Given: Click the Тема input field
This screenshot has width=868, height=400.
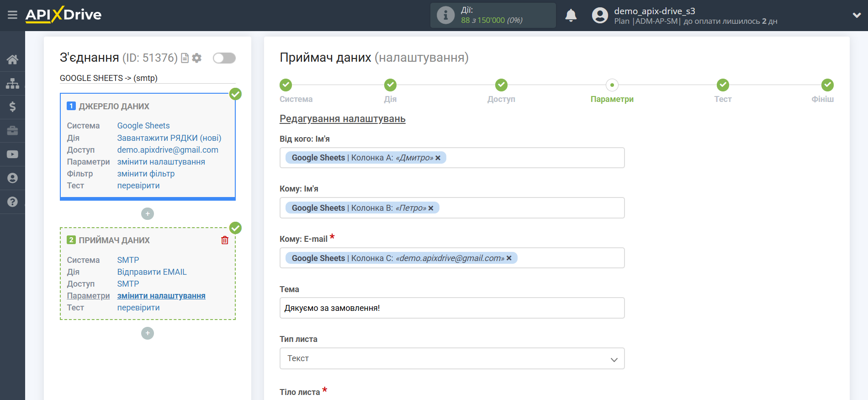Looking at the screenshot, I should pyautogui.click(x=452, y=308).
